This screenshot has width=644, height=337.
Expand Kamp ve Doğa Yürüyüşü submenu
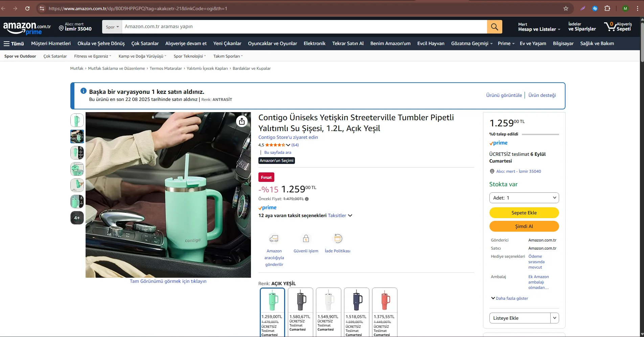click(142, 56)
